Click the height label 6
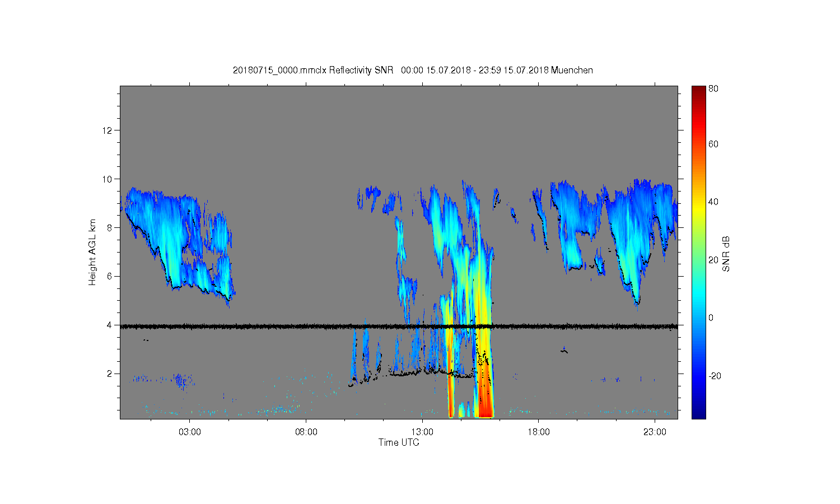Image resolution: width=840 pixels, height=504 pixels. pyautogui.click(x=110, y=276)
